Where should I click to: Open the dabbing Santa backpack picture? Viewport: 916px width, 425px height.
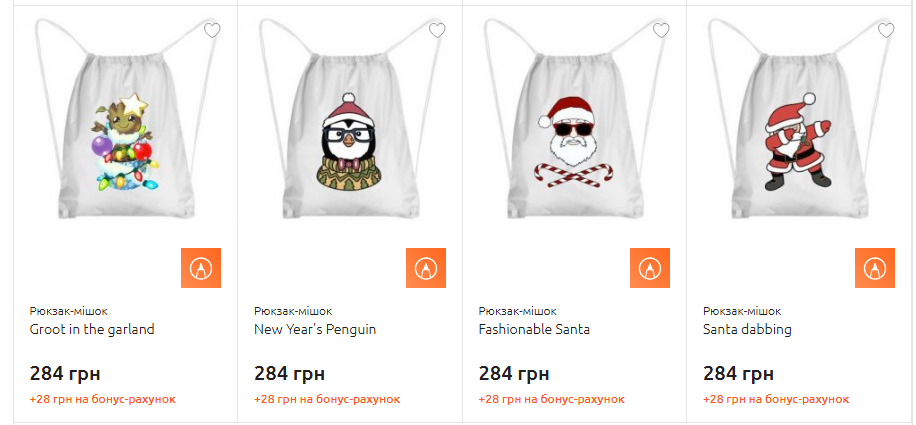pyautogui.click(x=799, y=120)
